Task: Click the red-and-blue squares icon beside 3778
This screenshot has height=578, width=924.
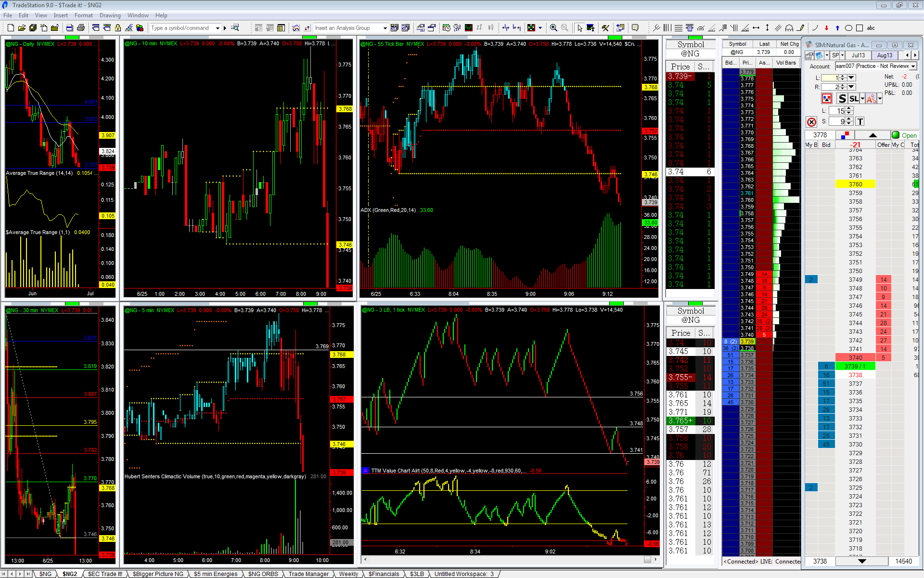Action: [x=844, y=135]
